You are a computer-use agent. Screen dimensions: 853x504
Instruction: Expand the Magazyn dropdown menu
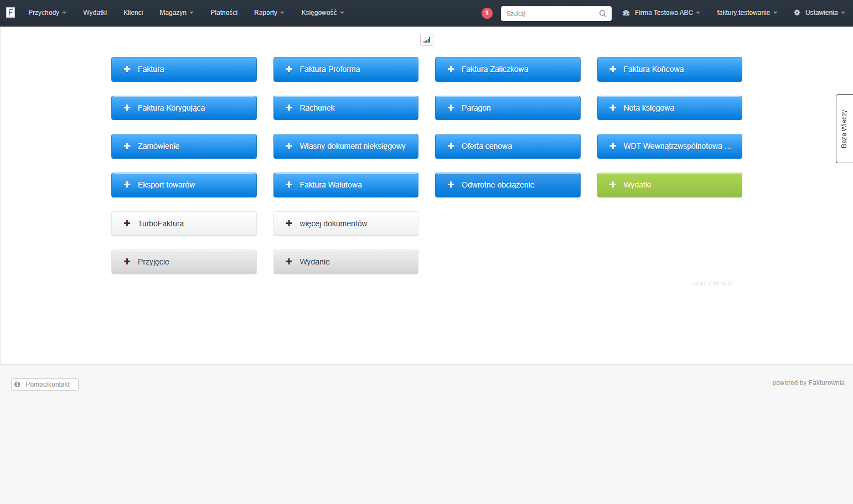point(177,13)
